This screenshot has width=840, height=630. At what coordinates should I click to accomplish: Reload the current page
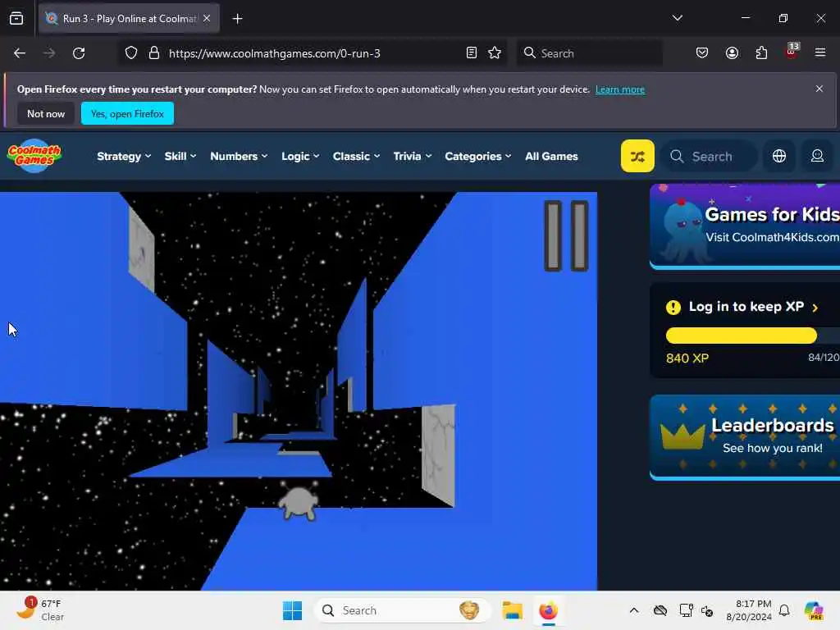(x=79, y=53)
